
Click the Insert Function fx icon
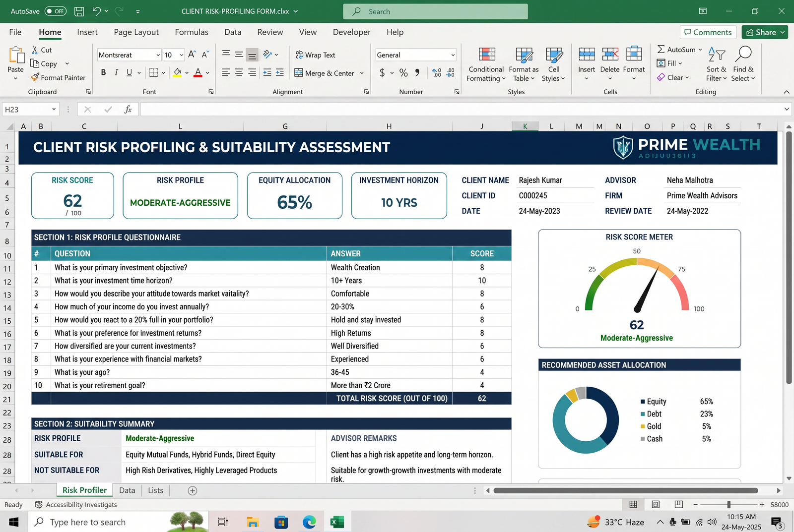click(x=128, y=109)
